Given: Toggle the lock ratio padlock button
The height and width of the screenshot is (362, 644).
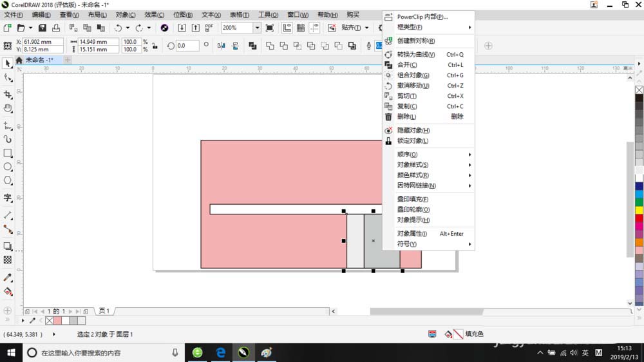Looking at the screenshot, I should point(154,46).
